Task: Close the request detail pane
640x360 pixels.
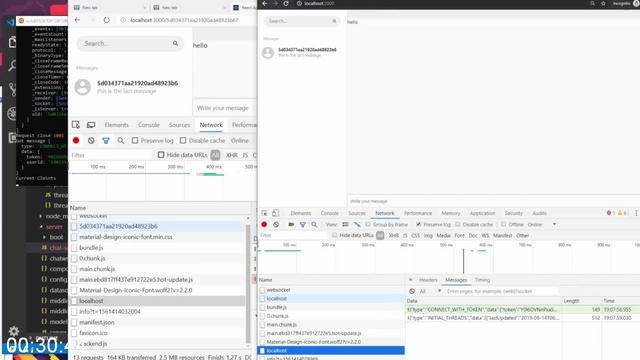Action: (411, 280)
